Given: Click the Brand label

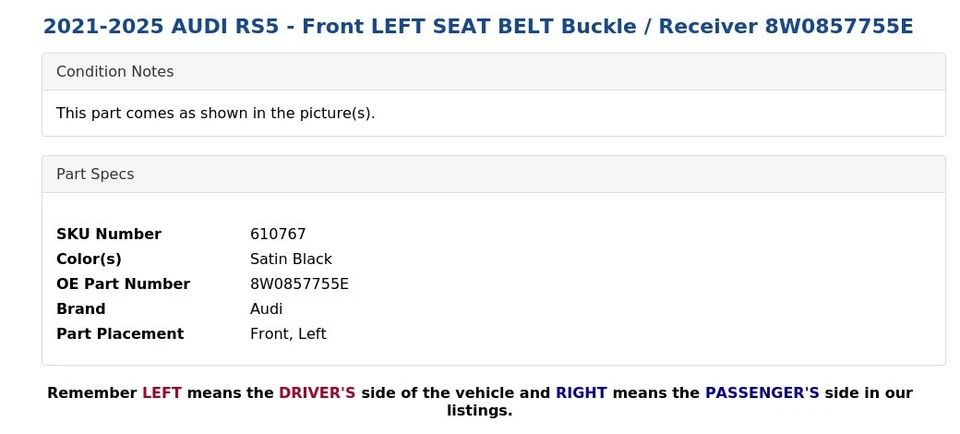Looking at the screenshot, I should coord(81,309).
